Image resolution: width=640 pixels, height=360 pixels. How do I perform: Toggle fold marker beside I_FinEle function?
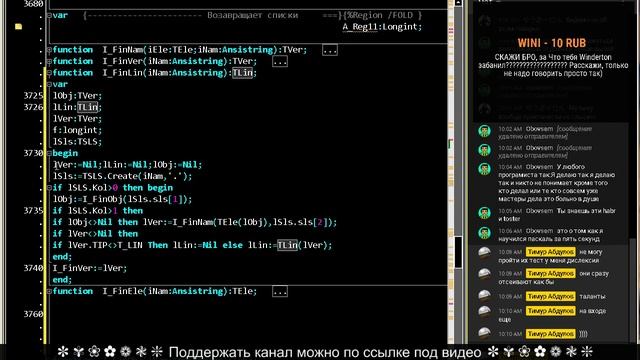[x=49, y=291]
